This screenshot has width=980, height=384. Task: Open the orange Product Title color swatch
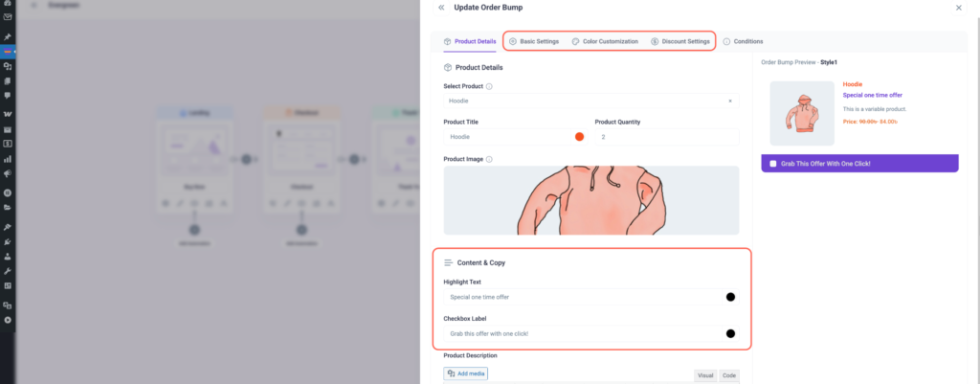(x=579, y=137)
